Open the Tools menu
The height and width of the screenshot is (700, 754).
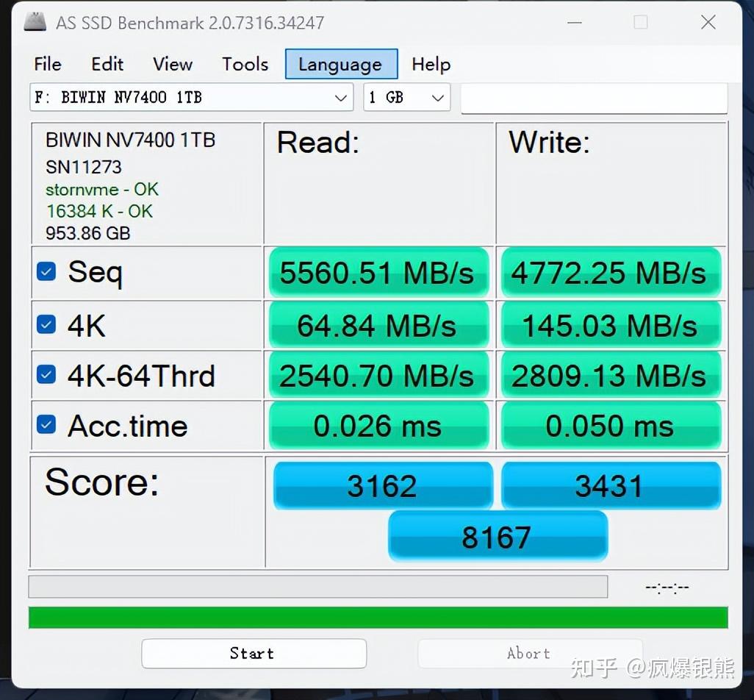point(245,64)
